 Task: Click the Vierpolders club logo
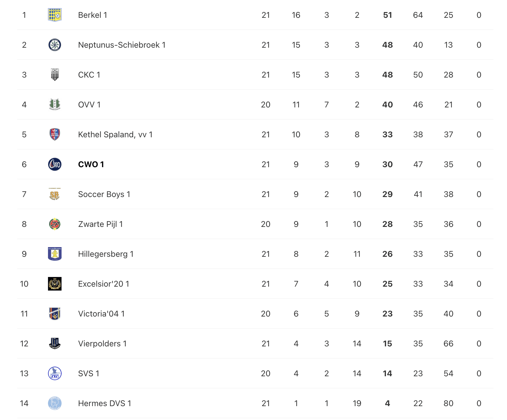55,343
